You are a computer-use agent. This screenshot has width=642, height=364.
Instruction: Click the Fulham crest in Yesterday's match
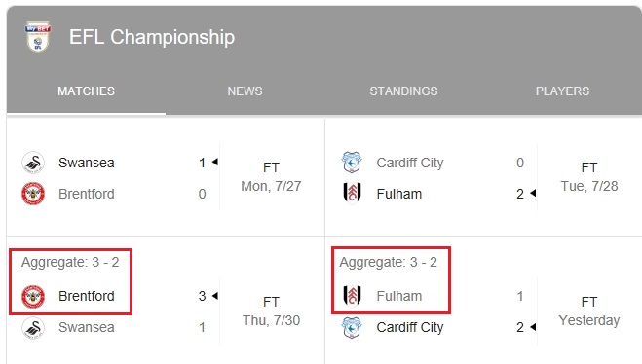click(x=352, y=296)
